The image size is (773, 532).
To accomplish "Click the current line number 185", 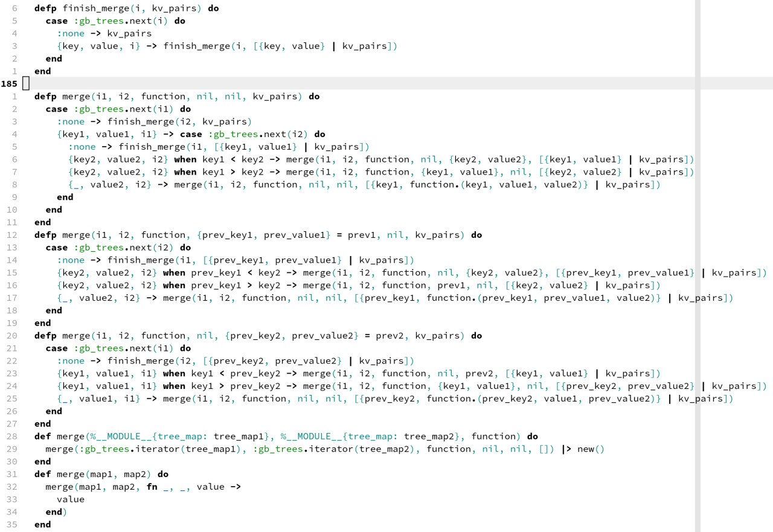I will pos(9,84).
